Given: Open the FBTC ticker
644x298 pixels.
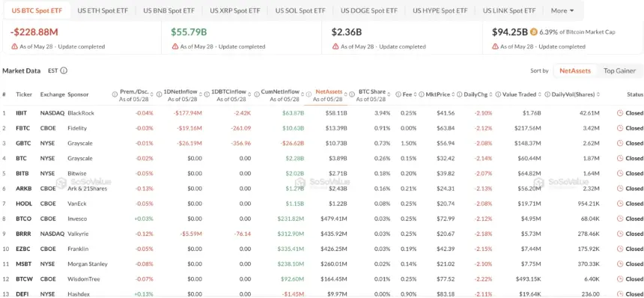Looking at the screenshot, I should [22, 128].
